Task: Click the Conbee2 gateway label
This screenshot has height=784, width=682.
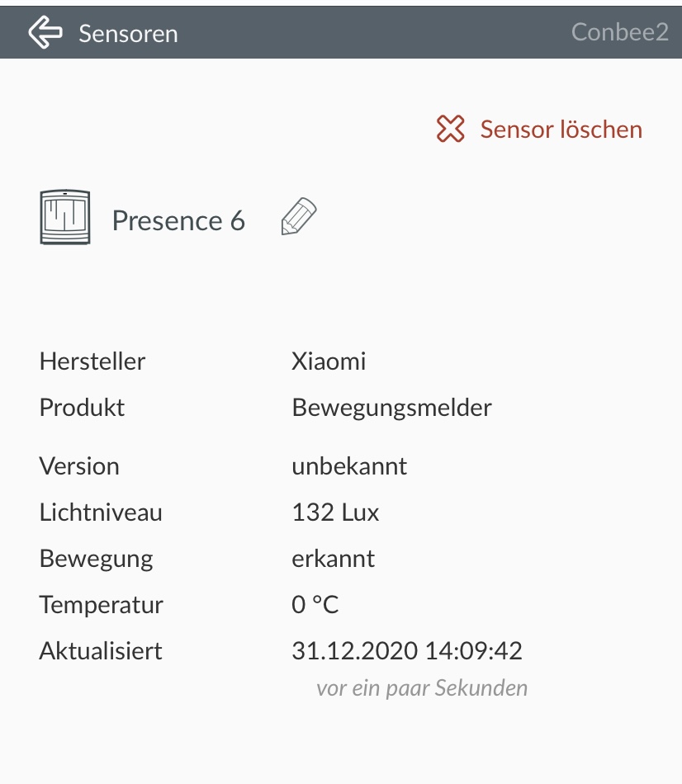Action: point(619,32)
